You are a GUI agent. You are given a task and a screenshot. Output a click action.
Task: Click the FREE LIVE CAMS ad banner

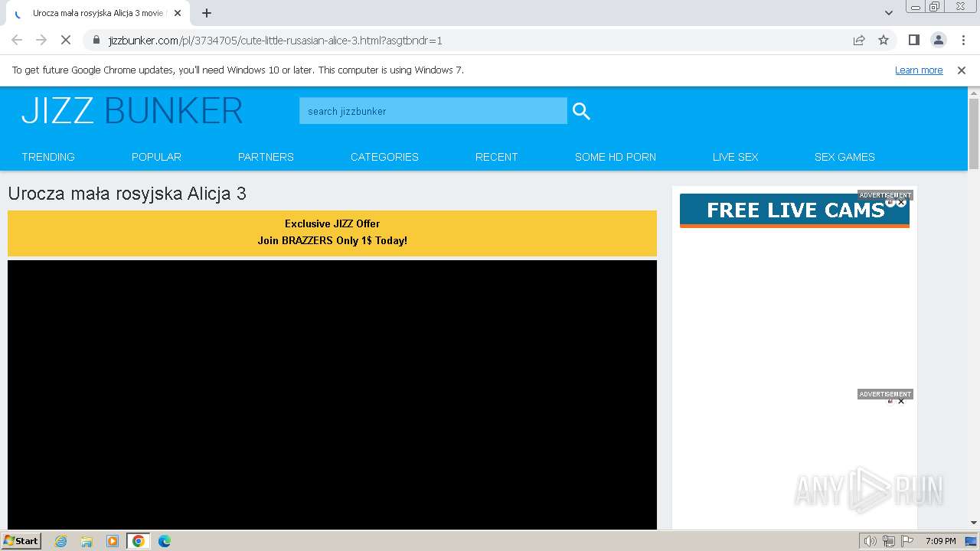(795, 210)
